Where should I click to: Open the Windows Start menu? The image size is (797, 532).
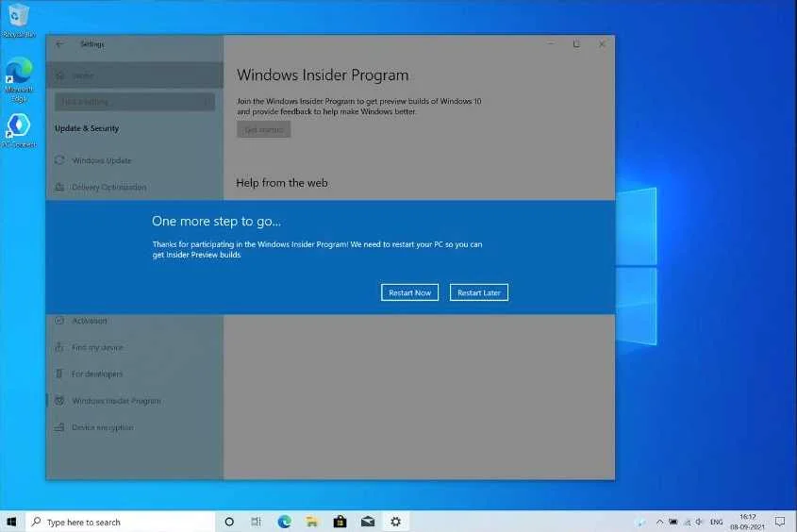[x=11, y=522]
